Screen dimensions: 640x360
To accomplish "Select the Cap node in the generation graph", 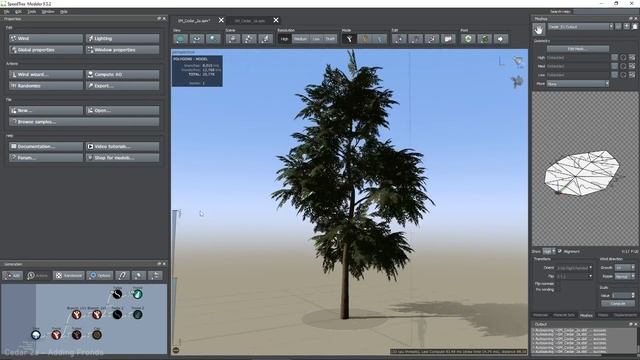I will 97,335.
